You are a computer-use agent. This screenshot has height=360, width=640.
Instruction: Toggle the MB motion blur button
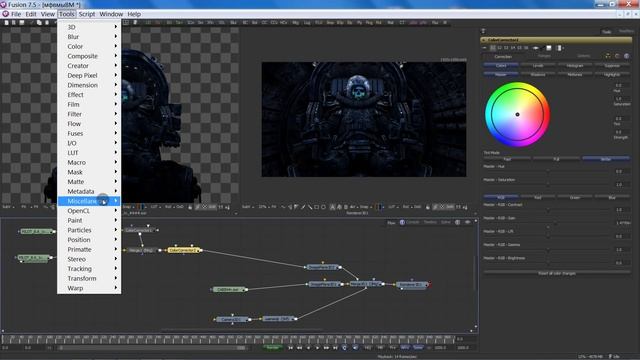[380, 348]
